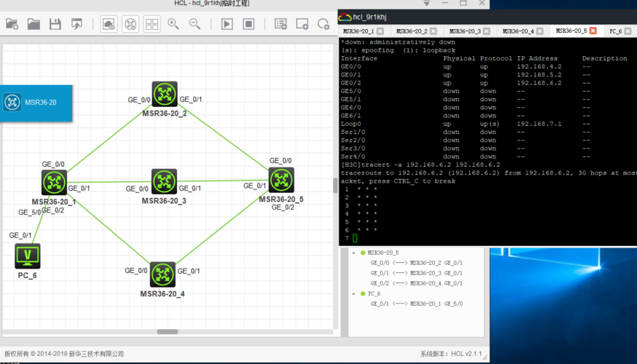Screen dimensions: 637x364
Task: Collapse the PC_6 tree node
Action: pos(354,293)
